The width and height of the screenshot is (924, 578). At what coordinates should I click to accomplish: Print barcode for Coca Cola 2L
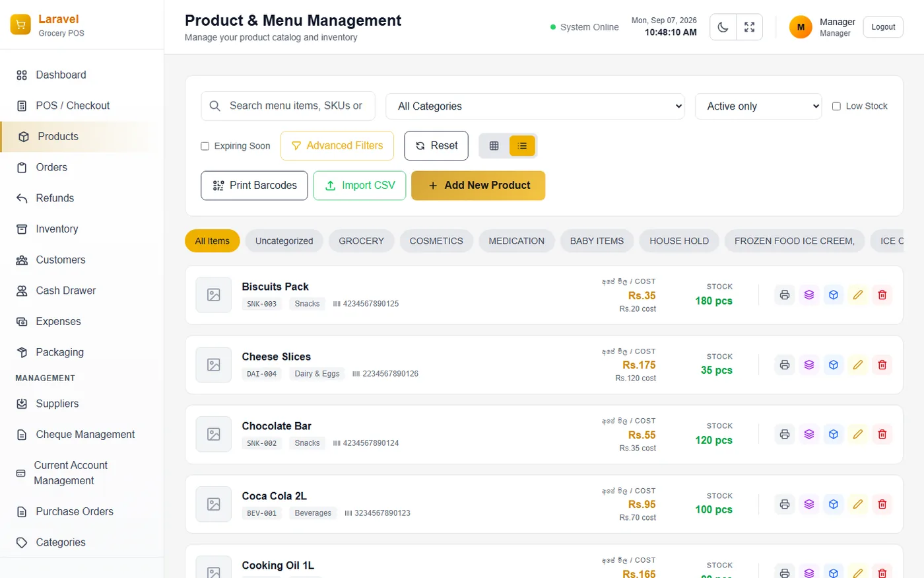point(785,504)
